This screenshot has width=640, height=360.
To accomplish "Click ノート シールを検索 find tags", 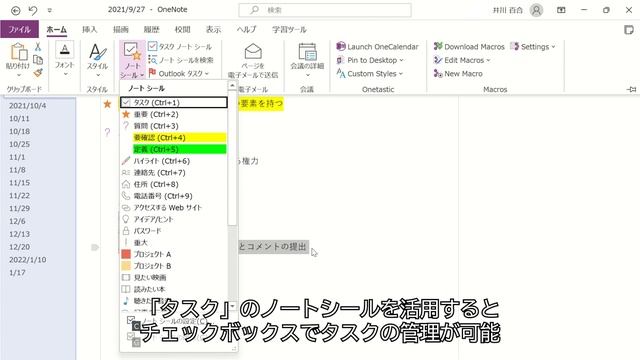I will coord(181,60).
